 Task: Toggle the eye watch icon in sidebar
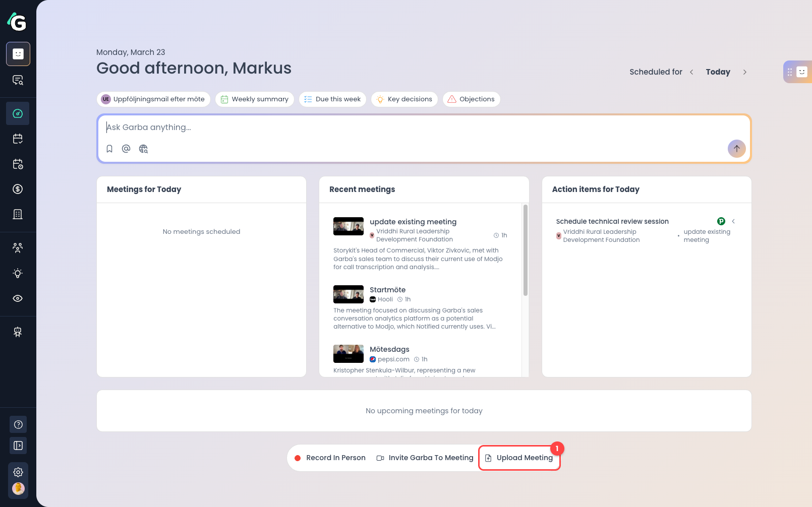18,298
